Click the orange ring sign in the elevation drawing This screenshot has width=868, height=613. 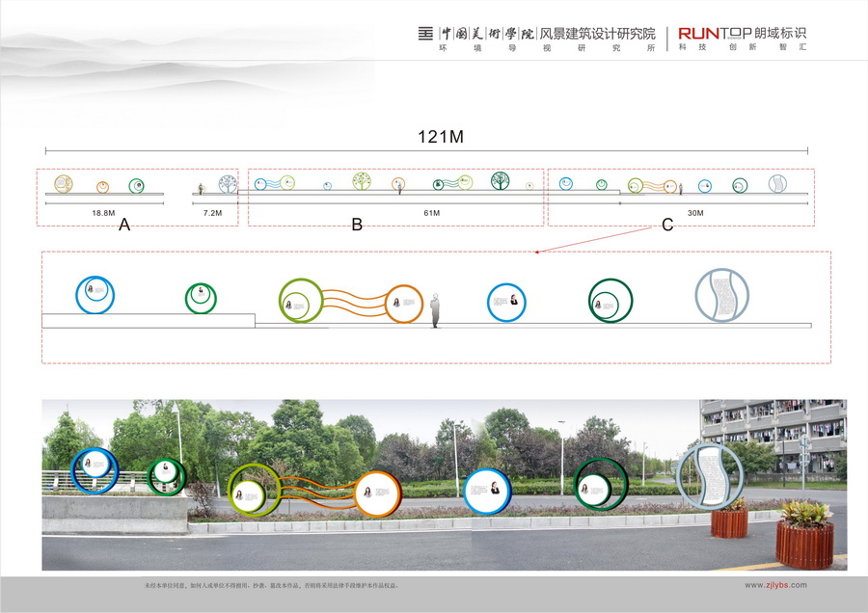tap(404, 304)
